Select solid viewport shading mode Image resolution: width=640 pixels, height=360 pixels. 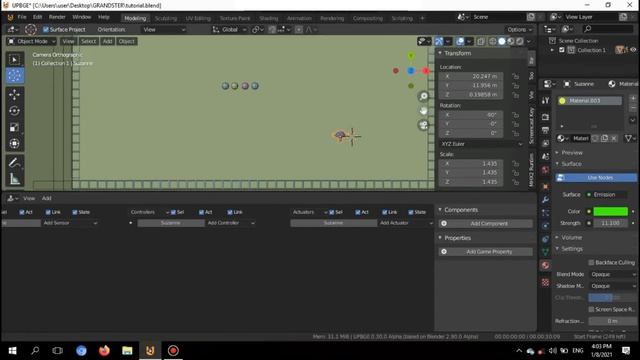coord(502,41)
